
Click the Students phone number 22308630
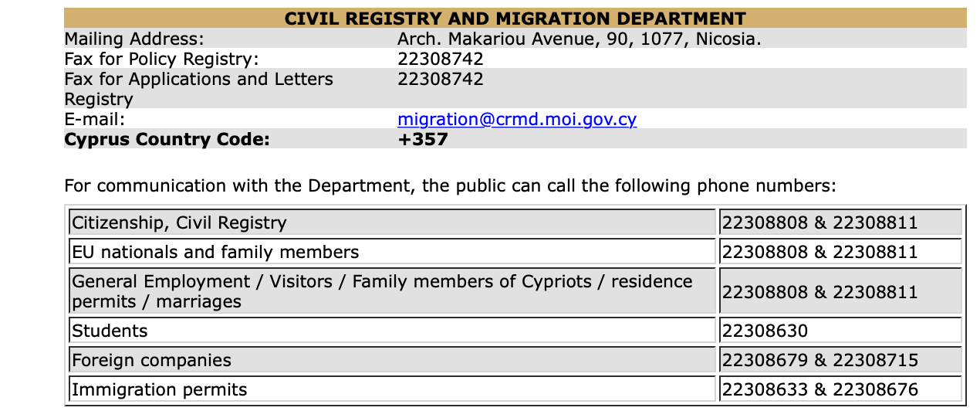(765, 331)
